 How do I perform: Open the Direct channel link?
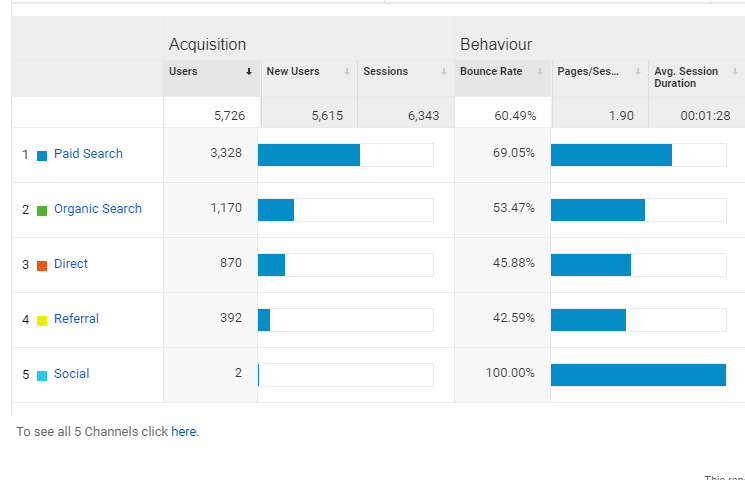71,264
